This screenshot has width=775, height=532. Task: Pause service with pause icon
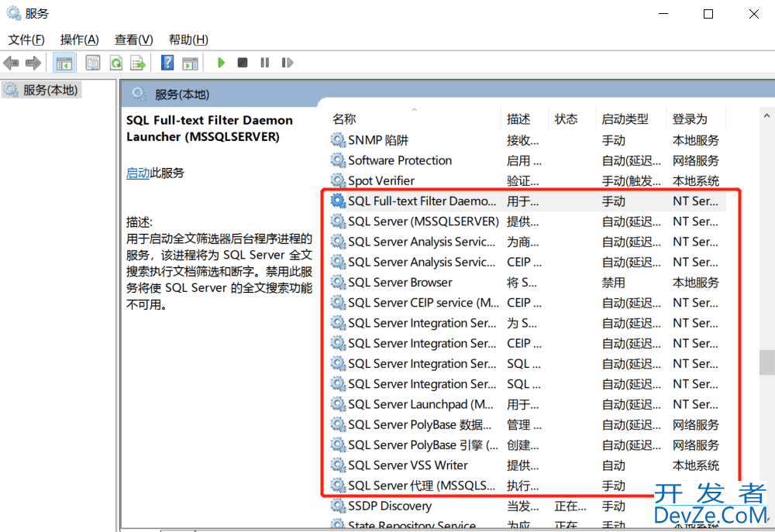(x=265, y=63)
